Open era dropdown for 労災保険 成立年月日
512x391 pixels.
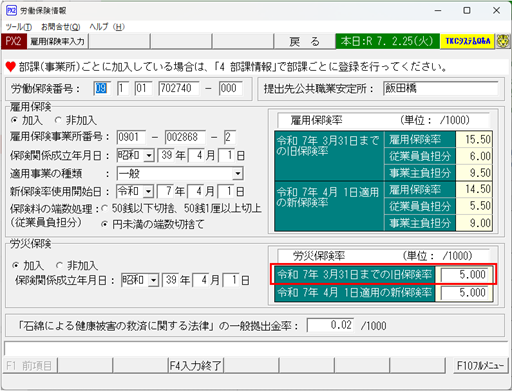(153, 280)
